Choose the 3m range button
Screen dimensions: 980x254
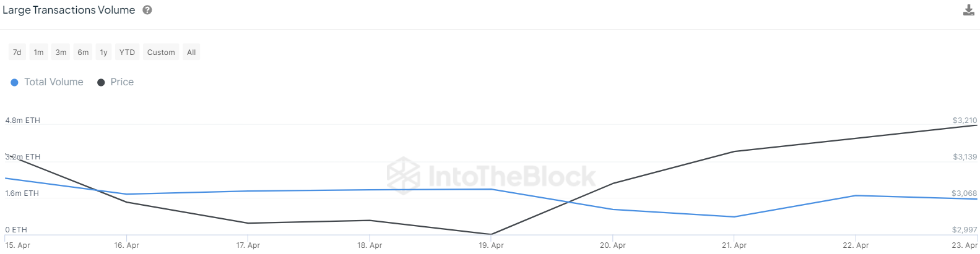(61, 53)
